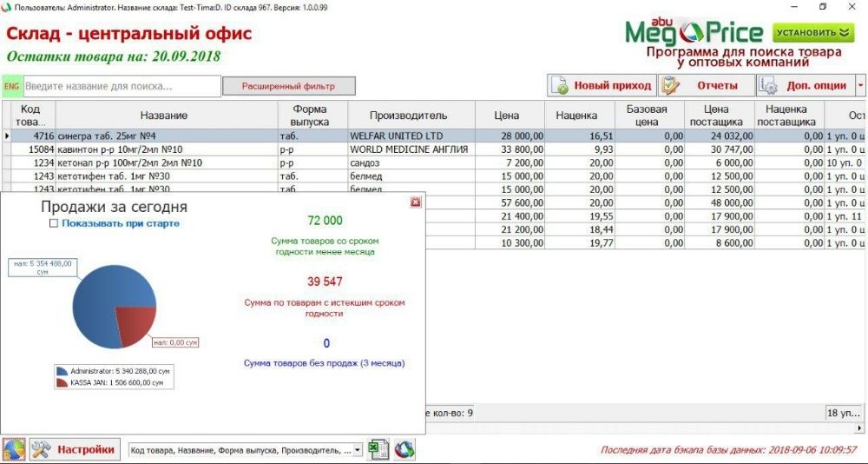Viewport: 868px width, 464px height.
Task: Click manufacturer сандоз cell
Action: coord(411,163)
